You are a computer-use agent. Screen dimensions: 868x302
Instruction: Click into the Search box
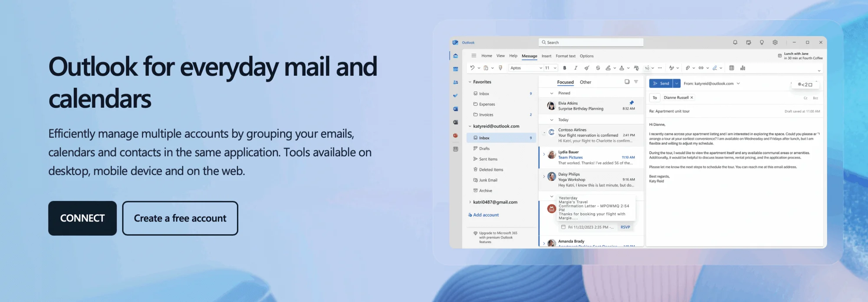coord(591,42)
